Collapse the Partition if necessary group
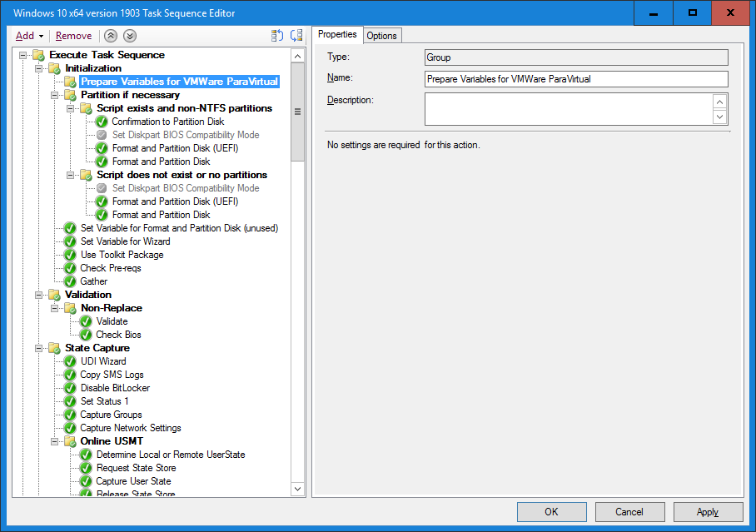Screen dimensions: 756x532 click(x=54, y=95)
